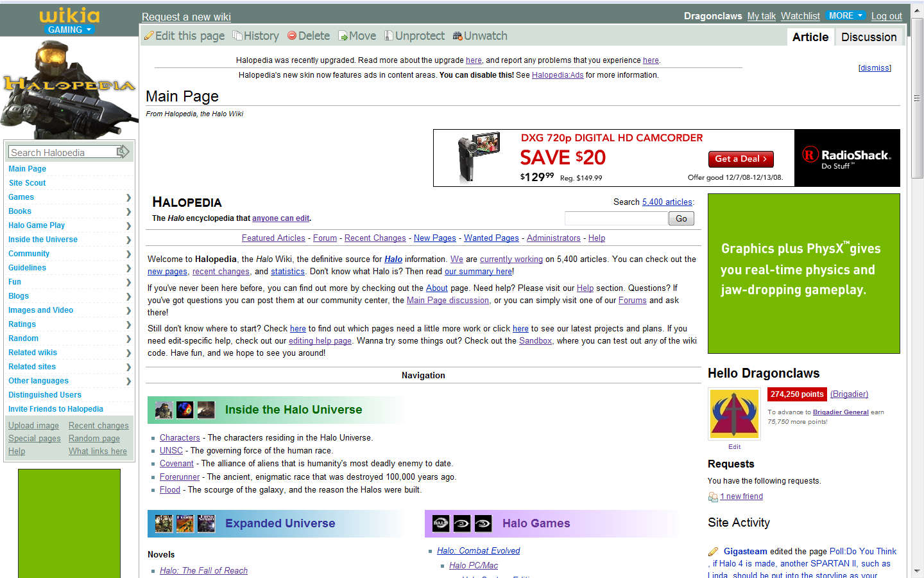Expand the Games sidebar submenu

(x=128, y=197)
